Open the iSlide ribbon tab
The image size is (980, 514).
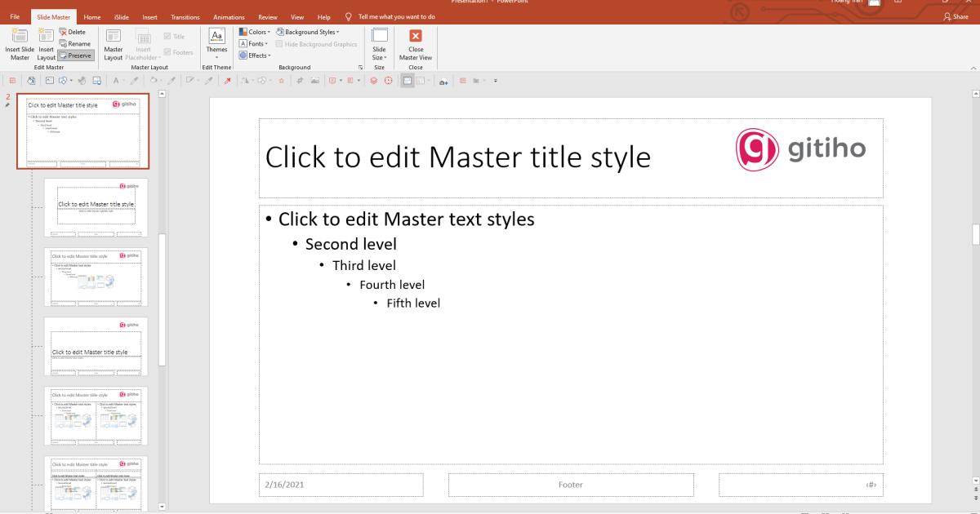click(121, 16)
